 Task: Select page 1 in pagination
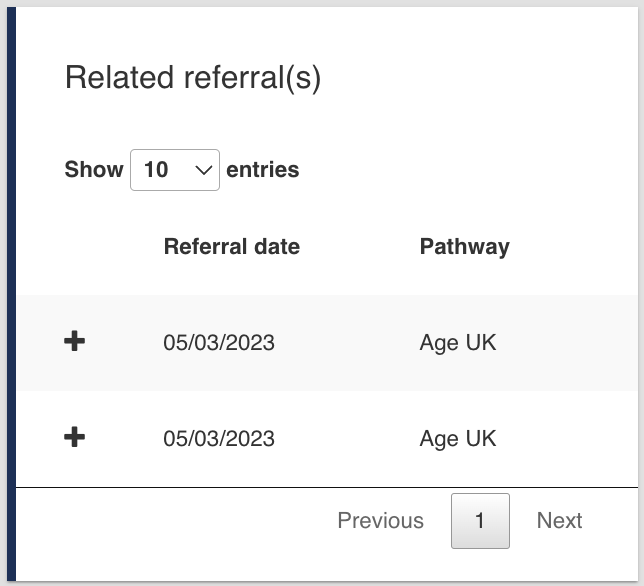(480, 521)
